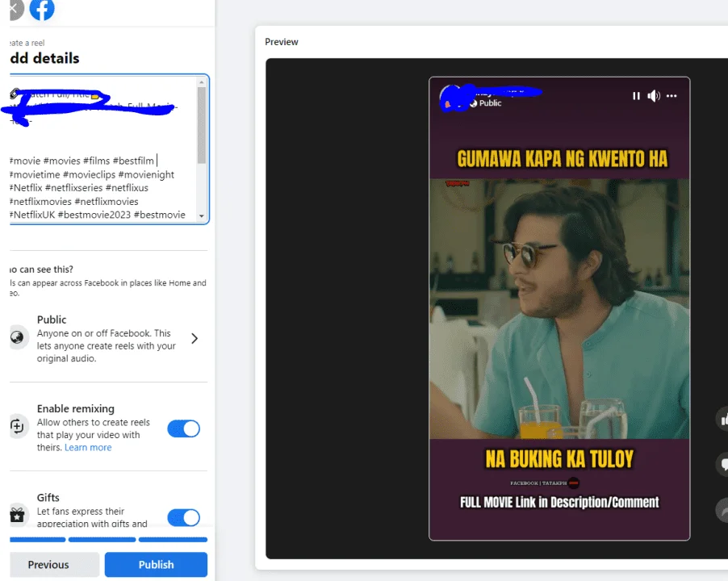Image resolution: width=728 pixels, height=581 pixels.
Task: Click the "#netflixmovies #netflixmovies" hashtag line
Action: point(73,202)
